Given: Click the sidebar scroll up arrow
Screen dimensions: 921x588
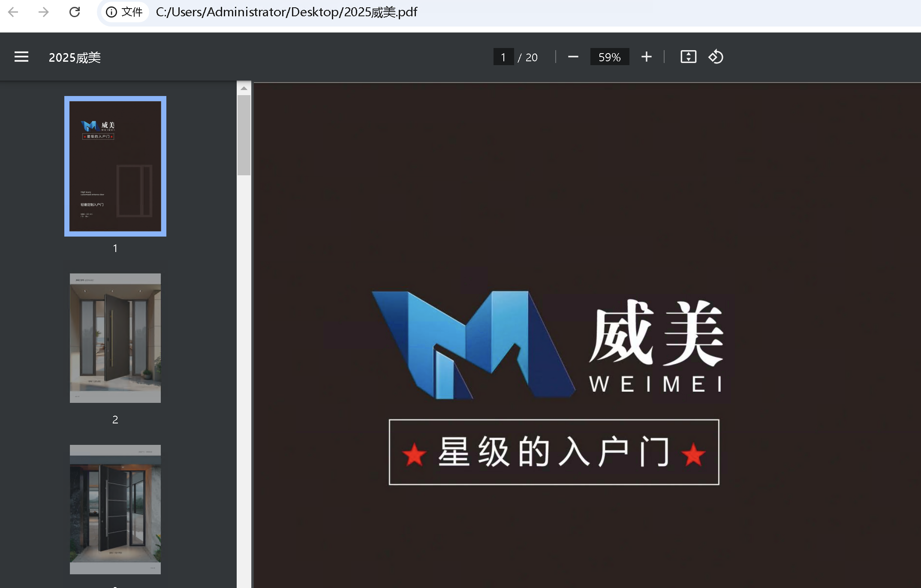Looking at the screenshot, I should 244,88.
